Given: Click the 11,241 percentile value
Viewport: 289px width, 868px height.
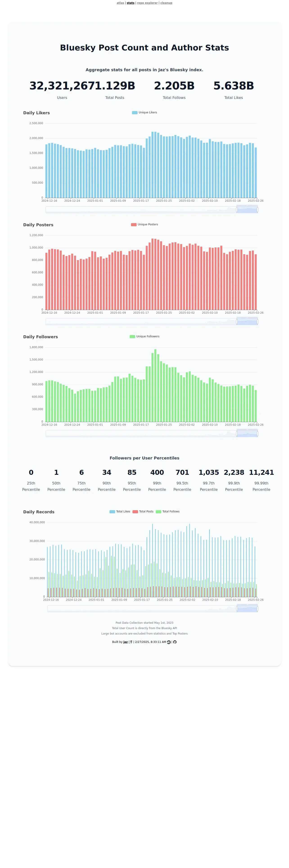Looking at the screenshot, I should pos(261,472).
